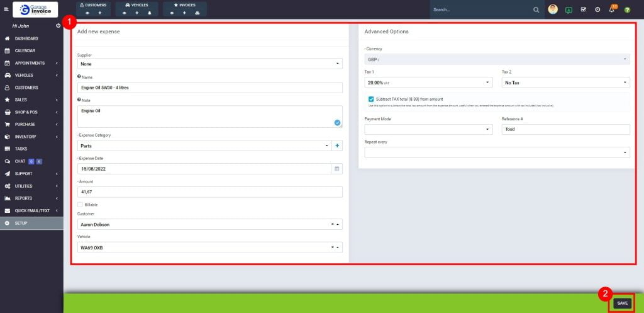This screenshot has height=313, width=644.
Task: Open the calendar picker icon for Expense Date
Action: [337, 169]
